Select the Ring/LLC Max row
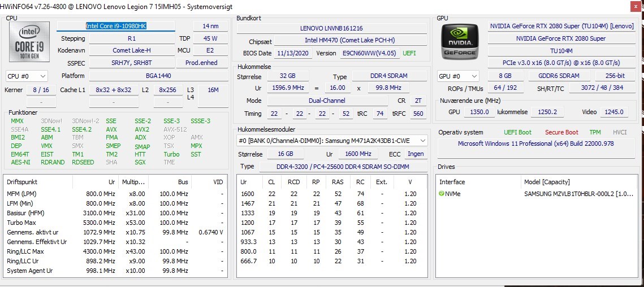Screen dimensions: 644x287 point(115,251)
